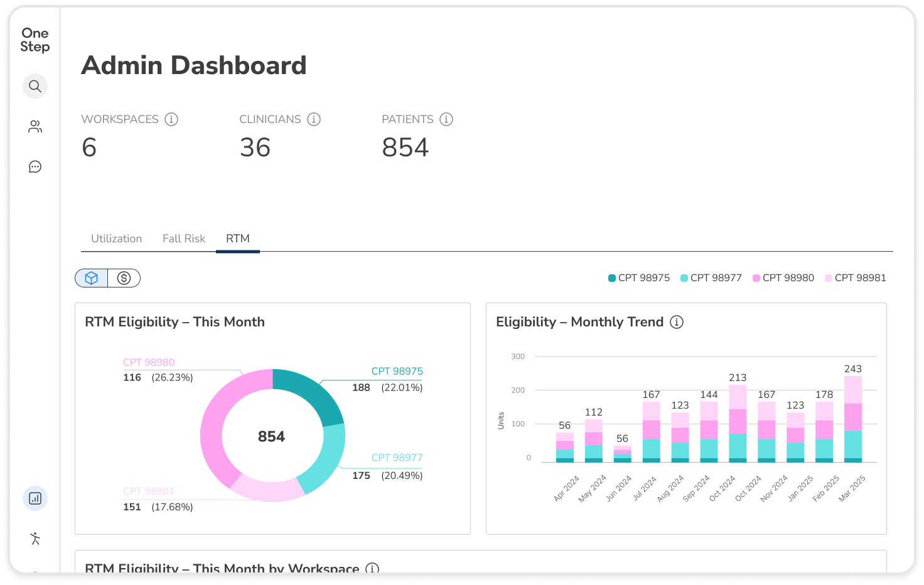The image size is (924, 585).
Task: Open the chat messages sidebar icon
Action: point(35,166)
